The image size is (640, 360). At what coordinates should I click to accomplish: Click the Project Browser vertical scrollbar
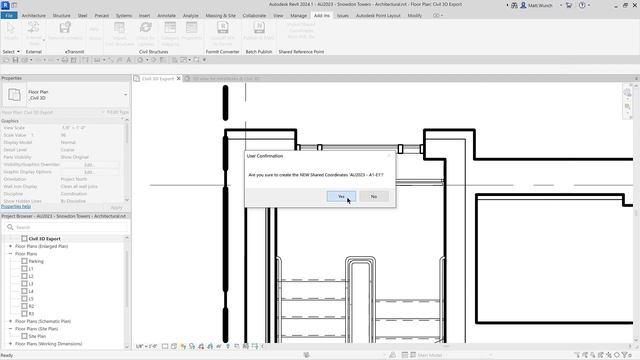click(127, 292)
